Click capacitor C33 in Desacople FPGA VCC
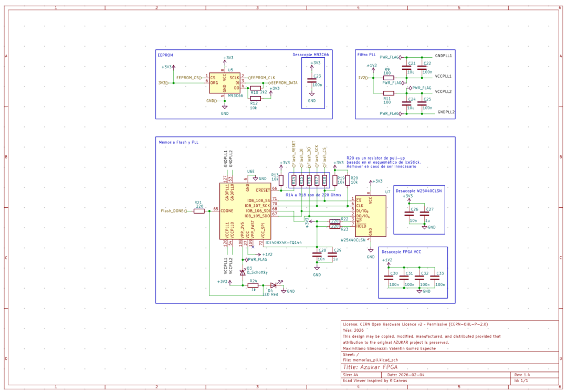The image size is (567, 392). (435, 278)
